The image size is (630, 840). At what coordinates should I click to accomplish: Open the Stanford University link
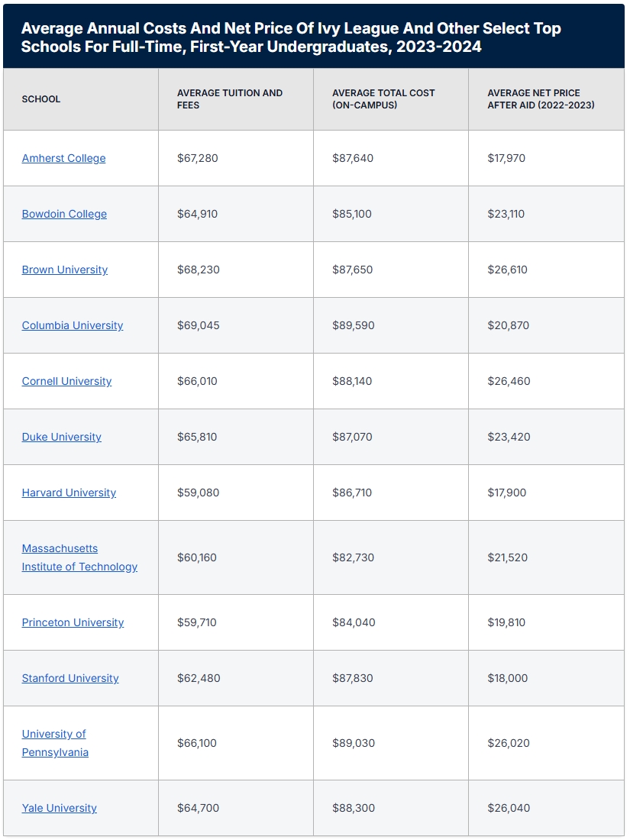click(x=70, y=678)
